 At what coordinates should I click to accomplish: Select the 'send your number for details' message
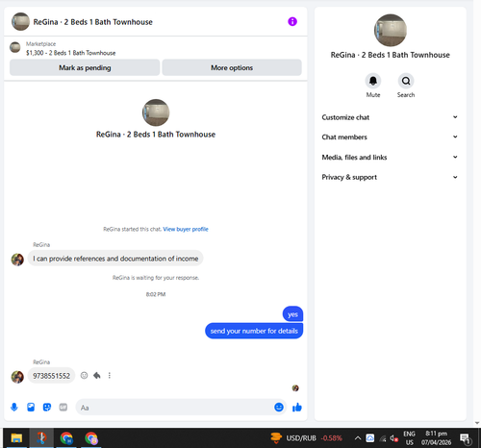254,331
